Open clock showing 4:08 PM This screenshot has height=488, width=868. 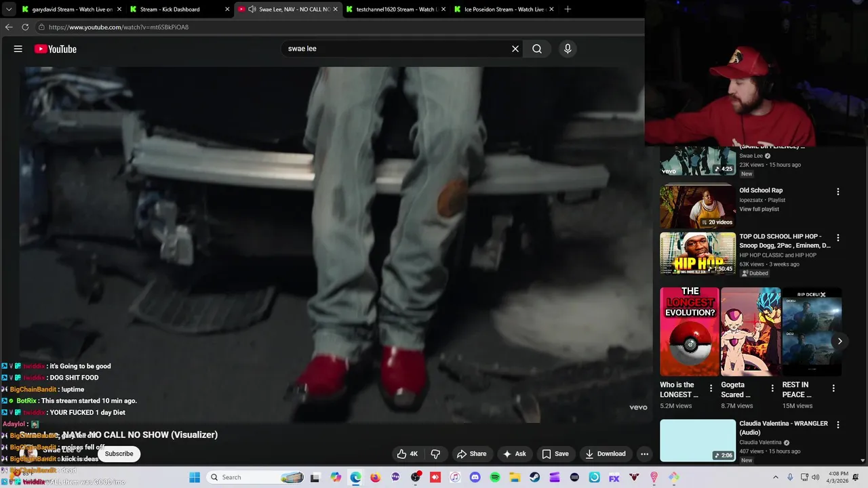[x=838, y=477]
